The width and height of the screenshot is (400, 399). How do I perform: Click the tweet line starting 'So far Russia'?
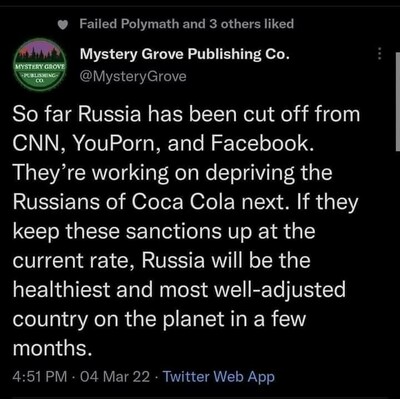click(186, 114)
